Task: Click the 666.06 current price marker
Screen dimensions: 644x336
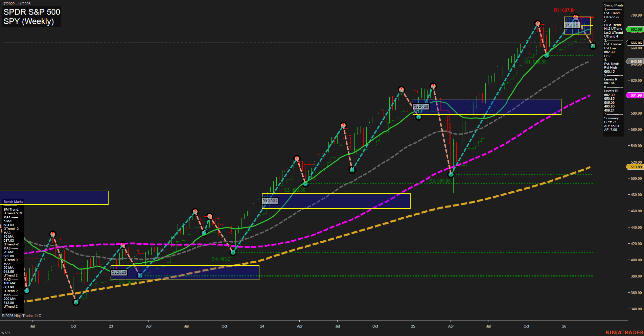Action: coord(636,43)
